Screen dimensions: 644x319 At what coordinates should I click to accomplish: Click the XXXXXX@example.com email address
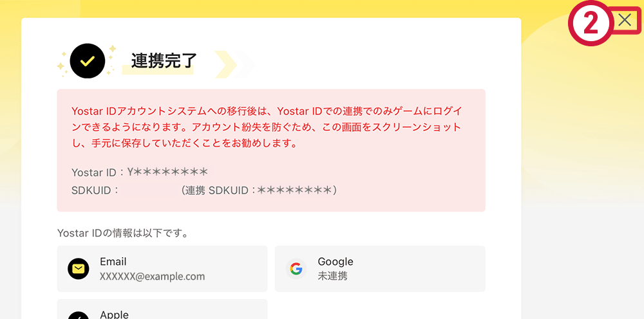click(x=152, y=277)
